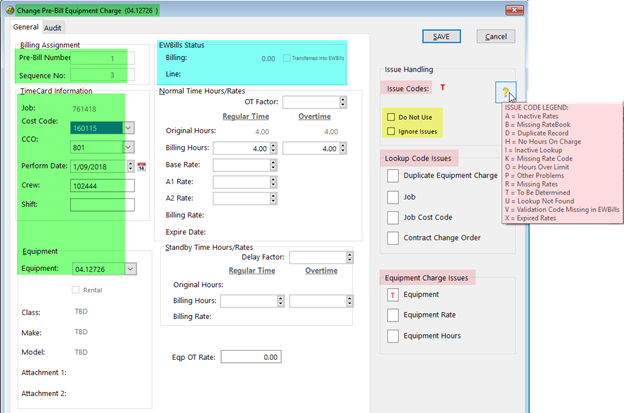Click the Perform Date field 1/09/2018

point(99,166)
